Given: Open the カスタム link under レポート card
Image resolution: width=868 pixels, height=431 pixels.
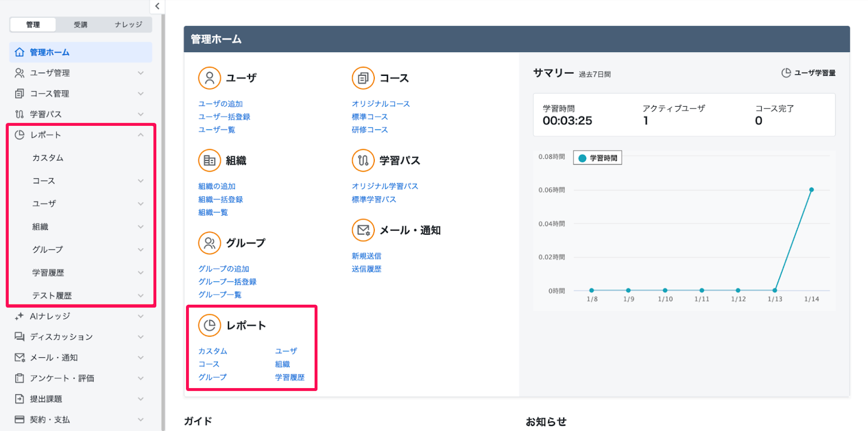Looking at the screenshot, I should click(x=213, y=351).
